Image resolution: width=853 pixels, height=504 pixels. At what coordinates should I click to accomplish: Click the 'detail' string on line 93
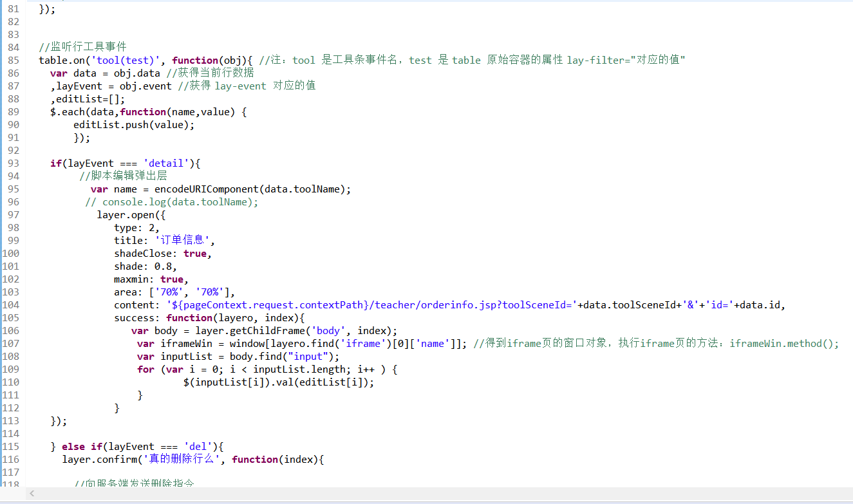pos(166,163)
